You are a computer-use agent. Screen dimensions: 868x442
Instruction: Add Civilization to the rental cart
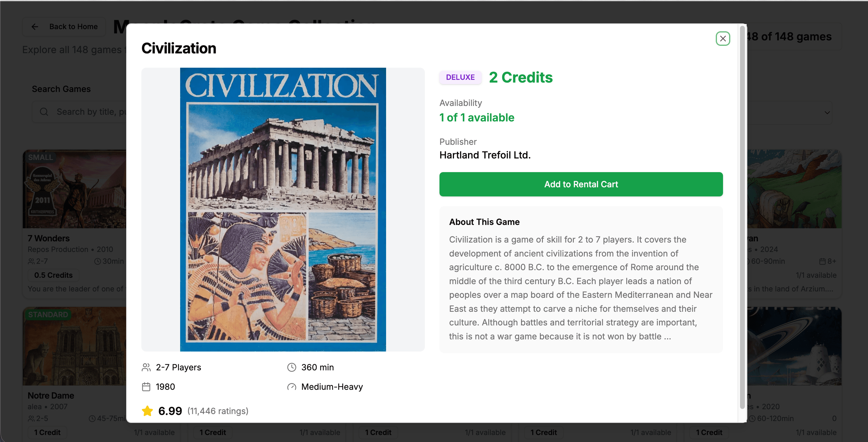(580, 184)
